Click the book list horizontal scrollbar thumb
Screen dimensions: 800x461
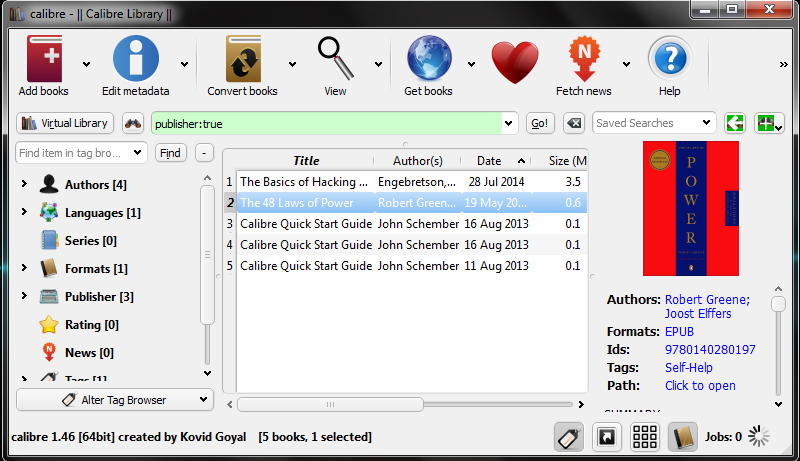[331, 404]
